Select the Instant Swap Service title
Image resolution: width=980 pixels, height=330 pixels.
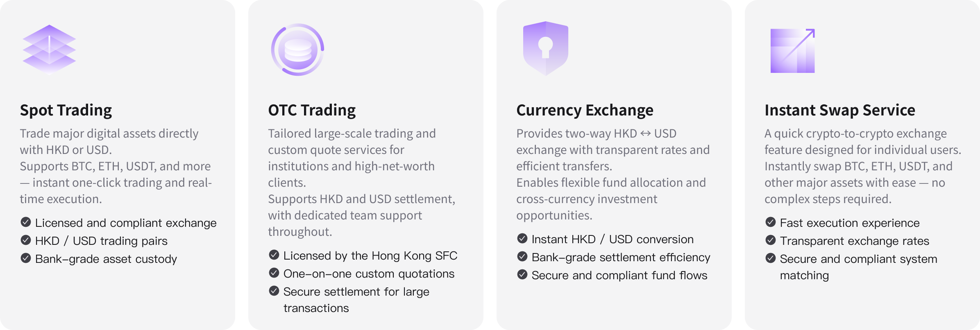840,110
